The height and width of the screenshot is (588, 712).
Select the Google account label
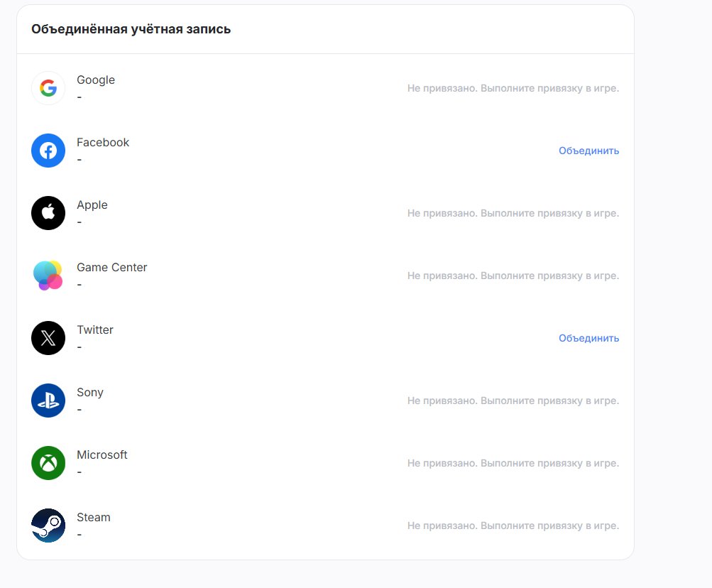[96, 80]
